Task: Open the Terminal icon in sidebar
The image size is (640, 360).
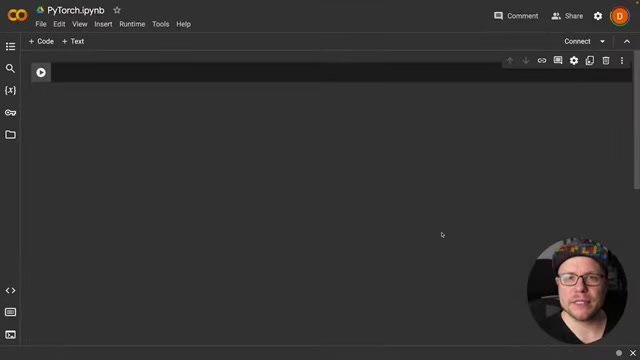Action: pos(10,335)
